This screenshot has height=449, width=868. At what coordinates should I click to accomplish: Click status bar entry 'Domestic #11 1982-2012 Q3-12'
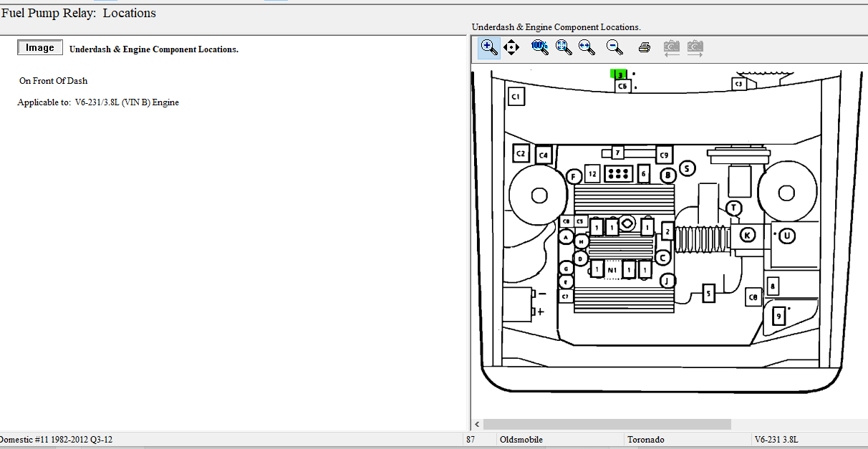tap(56, 440)
